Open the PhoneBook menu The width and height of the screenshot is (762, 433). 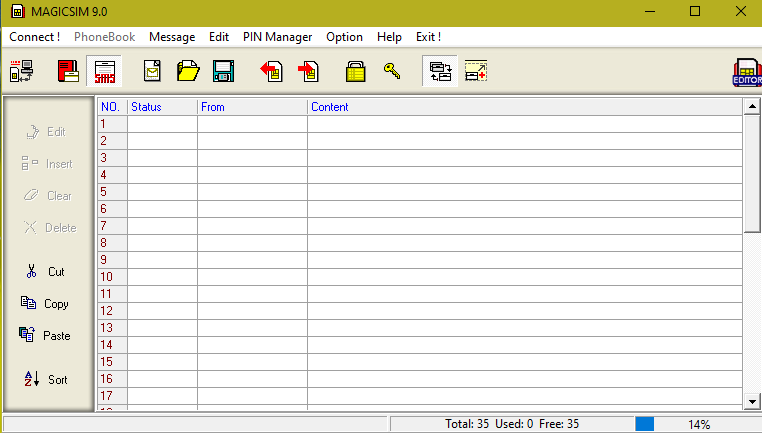(104, 37)
